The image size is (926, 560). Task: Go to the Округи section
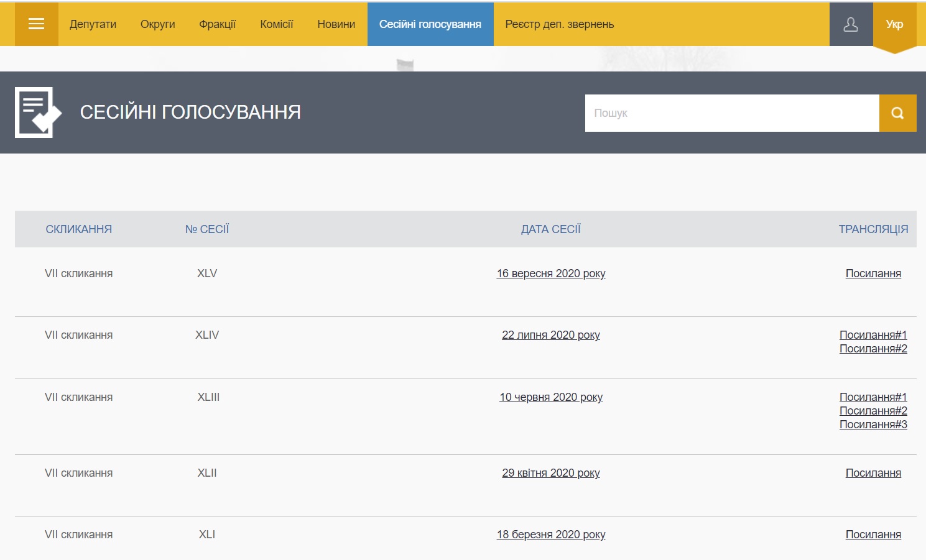pos(157,24)
